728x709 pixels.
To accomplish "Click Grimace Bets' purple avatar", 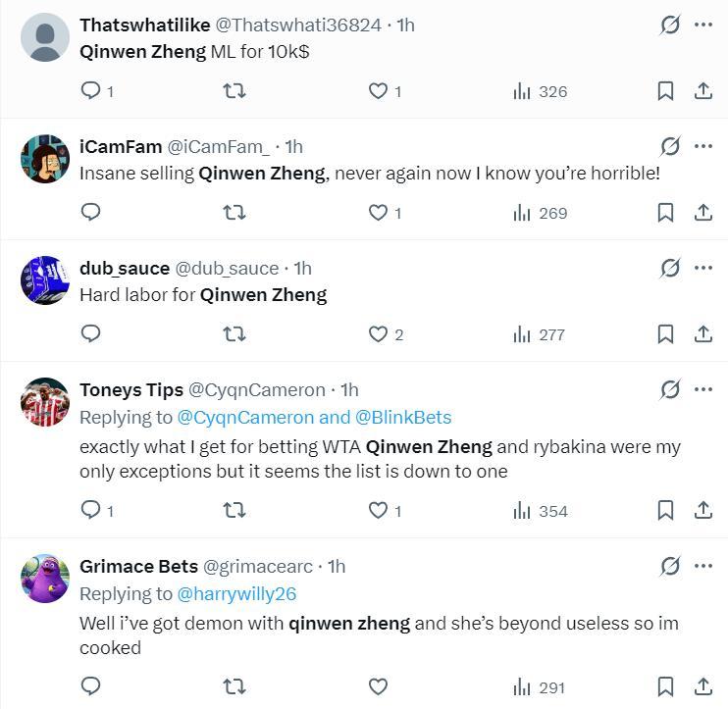I will point(45,579).
